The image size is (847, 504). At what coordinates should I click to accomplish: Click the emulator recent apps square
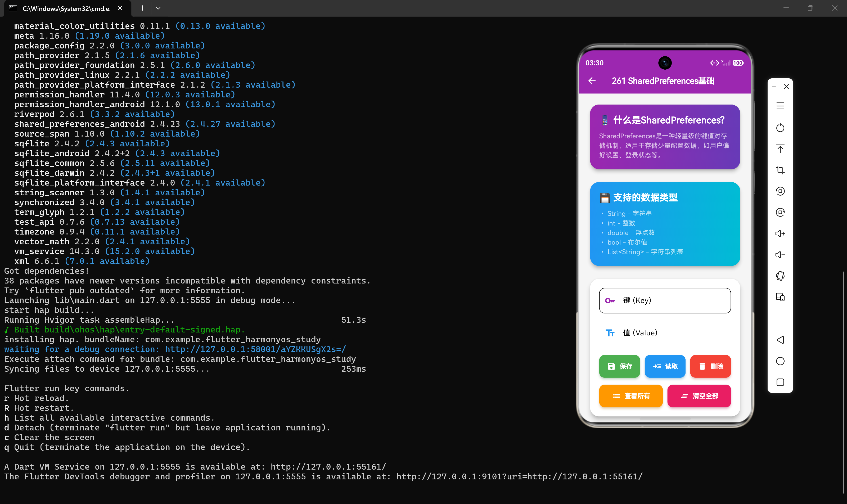(780, 382)
